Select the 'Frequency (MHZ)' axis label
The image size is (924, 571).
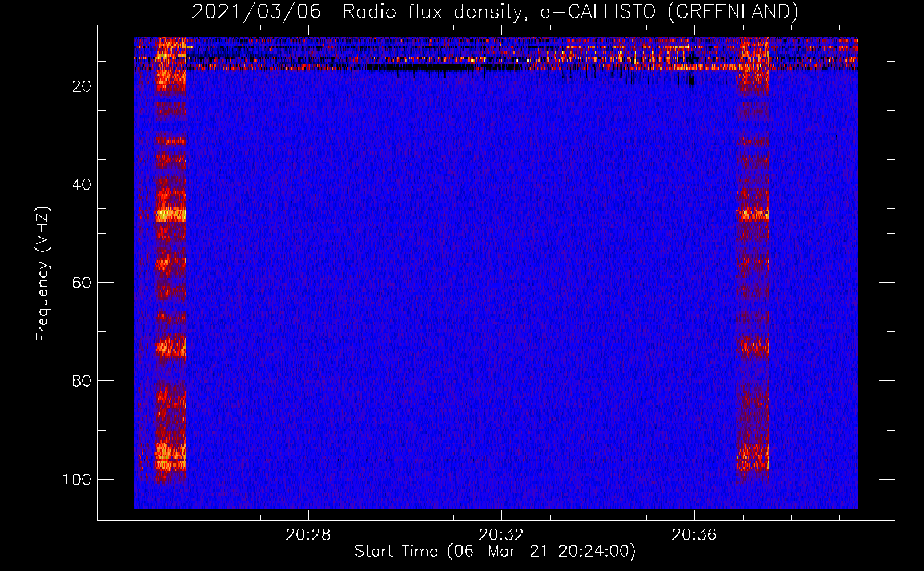(x=43, y=274)
